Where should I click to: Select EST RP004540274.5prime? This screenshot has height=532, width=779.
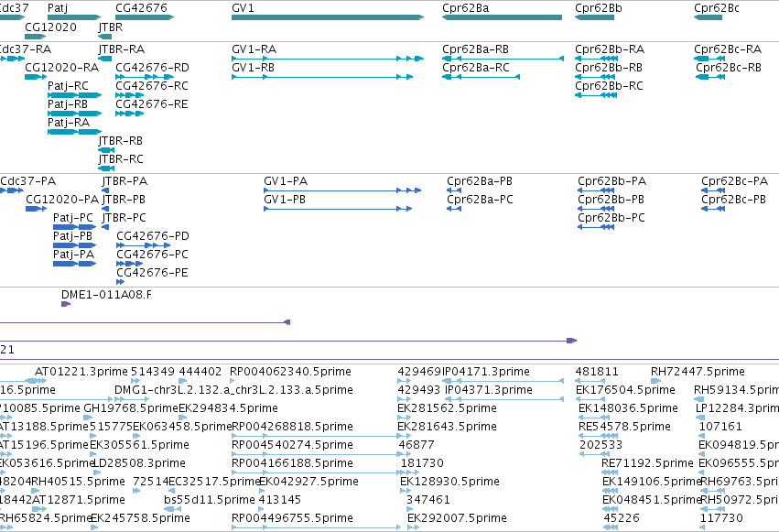click(317, 454)
